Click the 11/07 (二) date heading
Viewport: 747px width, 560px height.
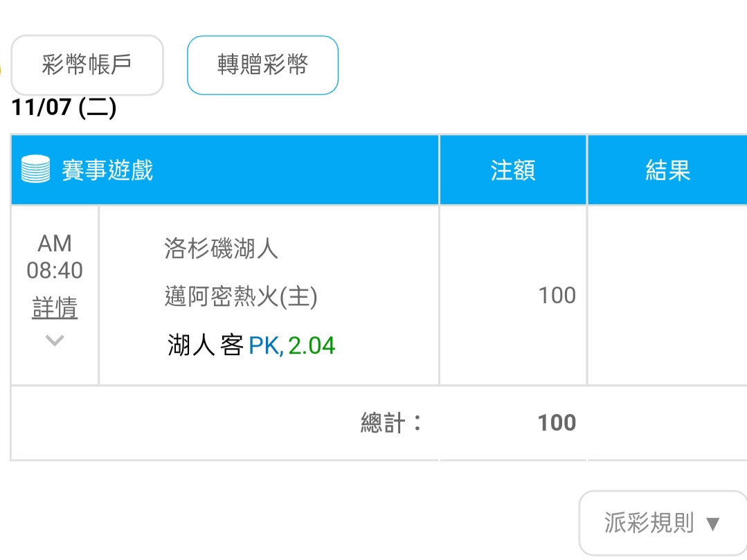pos(64,107)
